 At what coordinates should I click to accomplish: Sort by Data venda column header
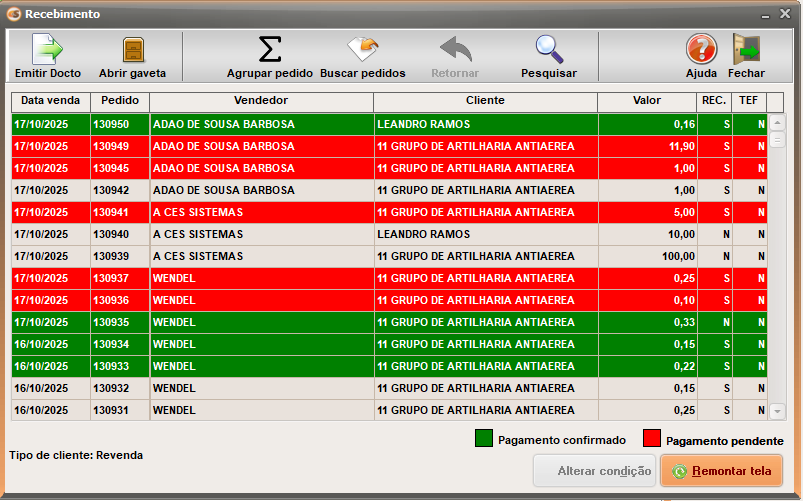click(x=51, y=101)
